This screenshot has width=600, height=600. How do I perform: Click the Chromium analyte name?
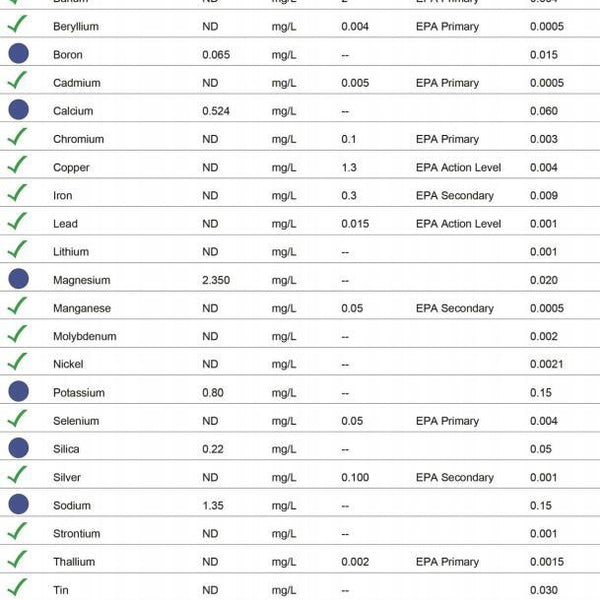click(x=78, y=139)
